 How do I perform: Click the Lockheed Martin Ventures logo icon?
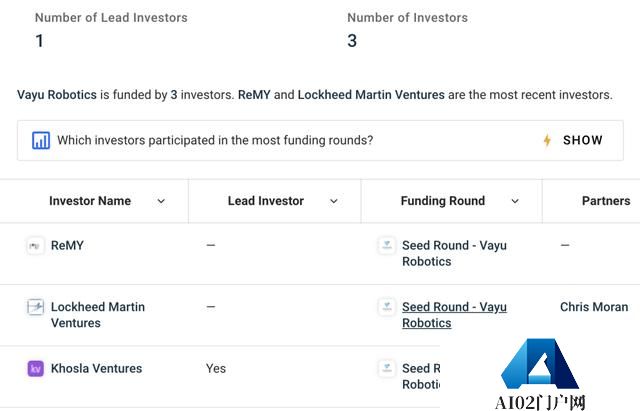35,307
